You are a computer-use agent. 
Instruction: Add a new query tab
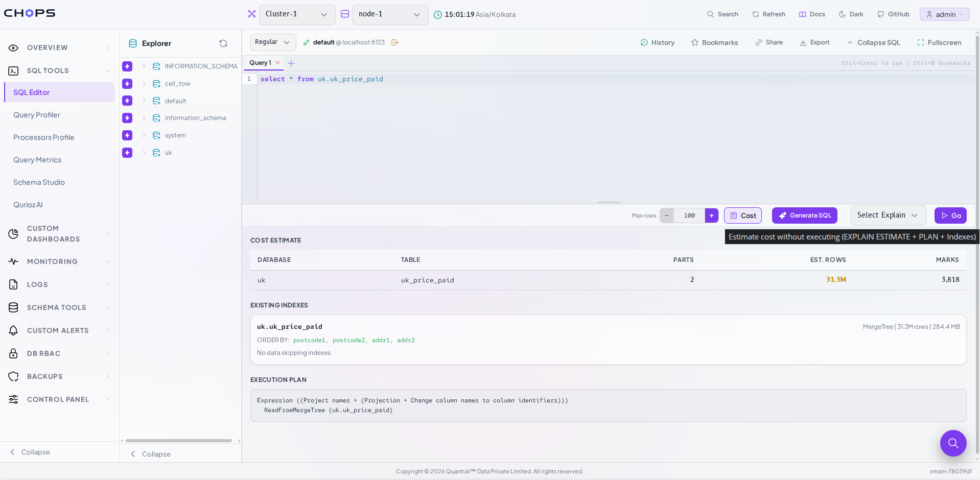(291, 63)
